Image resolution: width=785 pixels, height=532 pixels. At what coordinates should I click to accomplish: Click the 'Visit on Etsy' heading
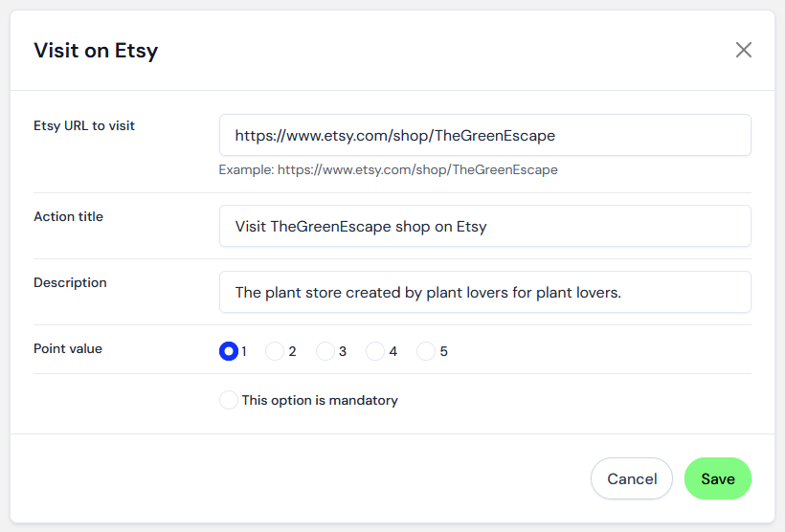96,51
